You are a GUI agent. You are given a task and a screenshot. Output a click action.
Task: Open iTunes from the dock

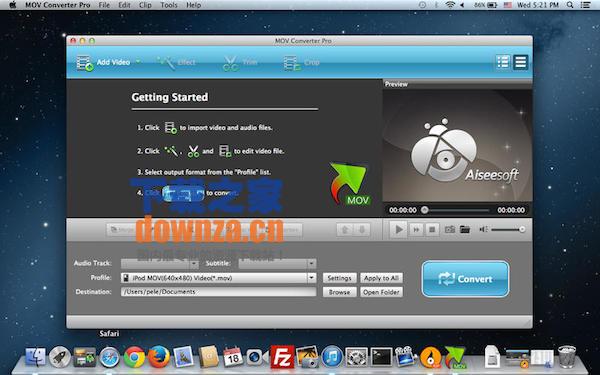(x=332, y=357)
